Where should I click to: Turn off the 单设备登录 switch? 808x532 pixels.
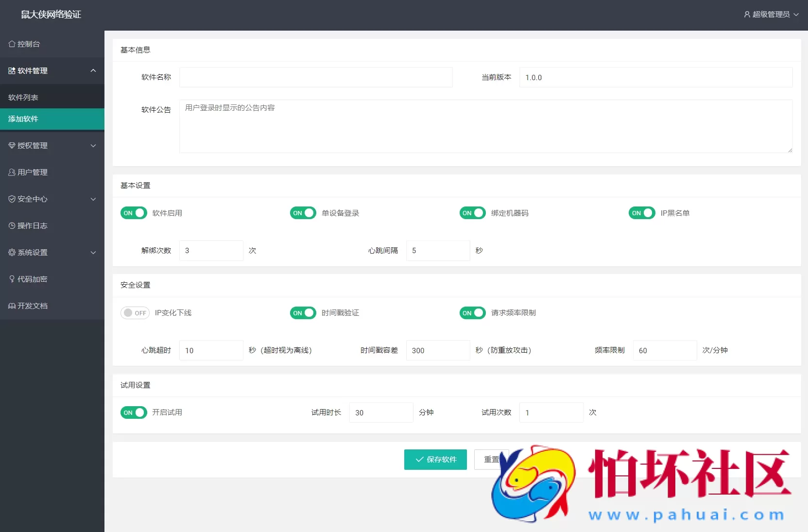303,213
